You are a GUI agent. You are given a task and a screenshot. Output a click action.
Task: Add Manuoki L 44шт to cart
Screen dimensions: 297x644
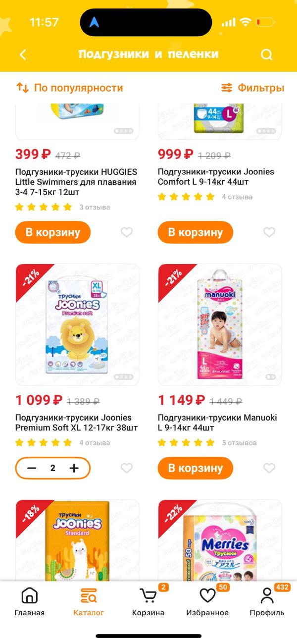coord(196,468)
